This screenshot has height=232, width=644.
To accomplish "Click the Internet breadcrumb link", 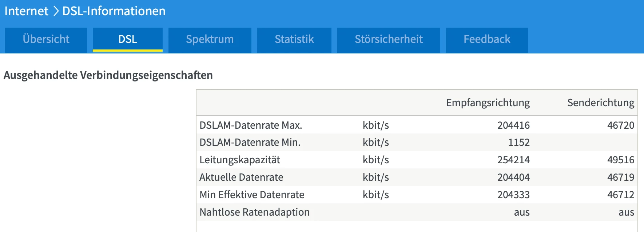I will pos(26,11).
